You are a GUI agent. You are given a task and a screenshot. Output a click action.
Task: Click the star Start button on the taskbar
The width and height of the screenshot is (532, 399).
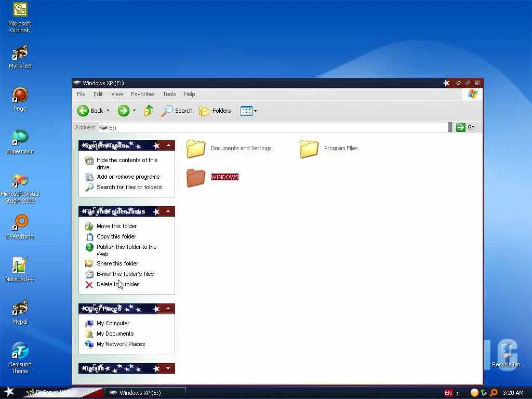coord(9,392)
